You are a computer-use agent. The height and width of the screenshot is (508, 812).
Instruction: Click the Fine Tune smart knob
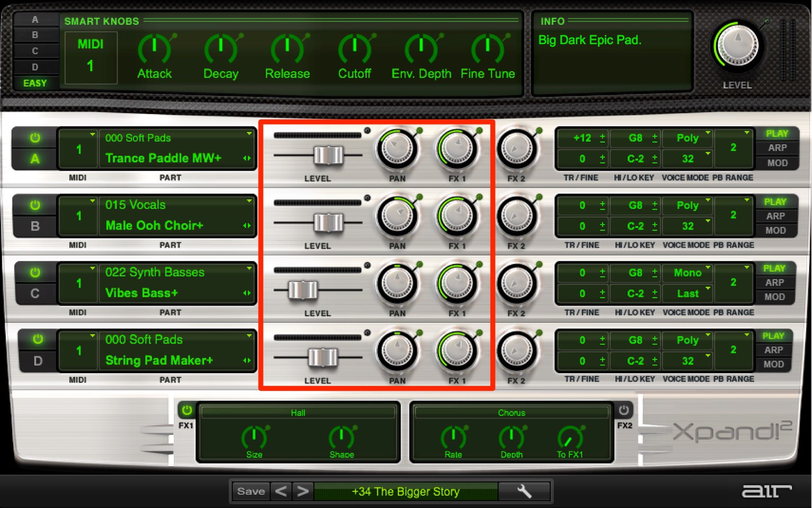tap(488, 49)
